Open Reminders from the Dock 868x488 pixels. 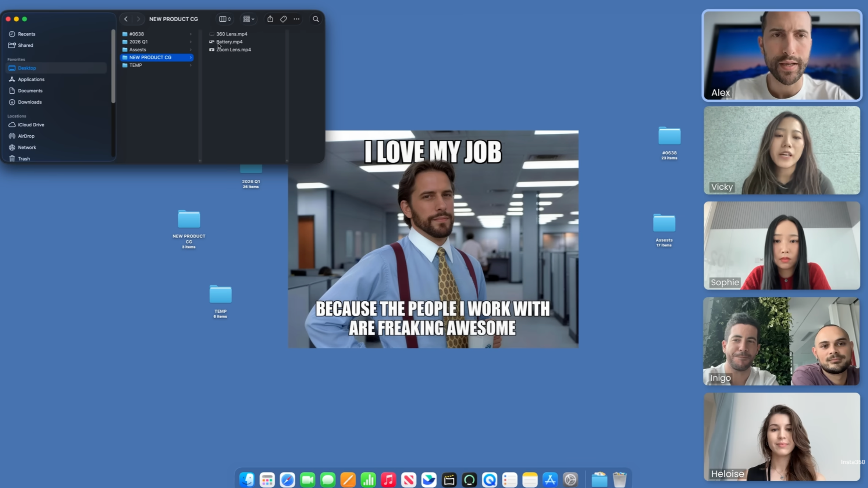(510, 480)
